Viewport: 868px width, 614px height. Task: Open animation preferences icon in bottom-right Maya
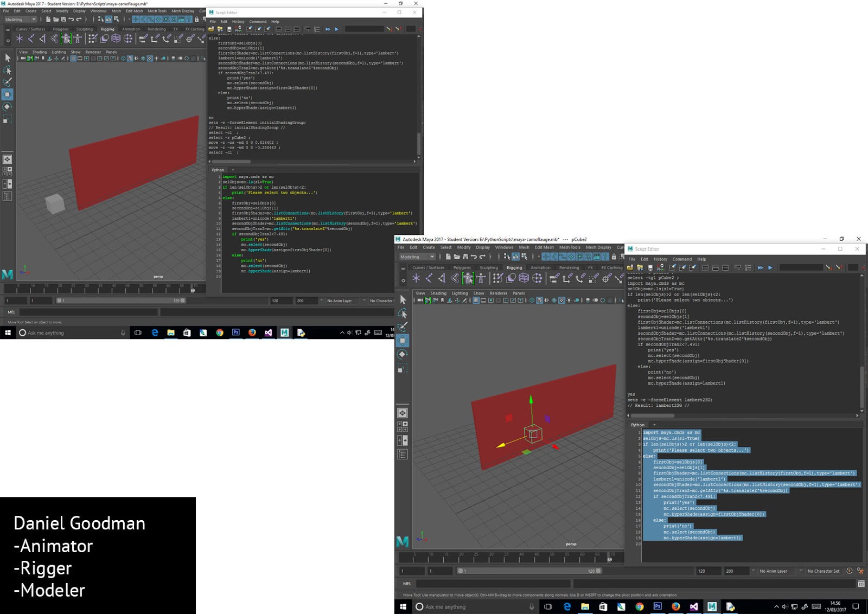click(x=860, y=571)
